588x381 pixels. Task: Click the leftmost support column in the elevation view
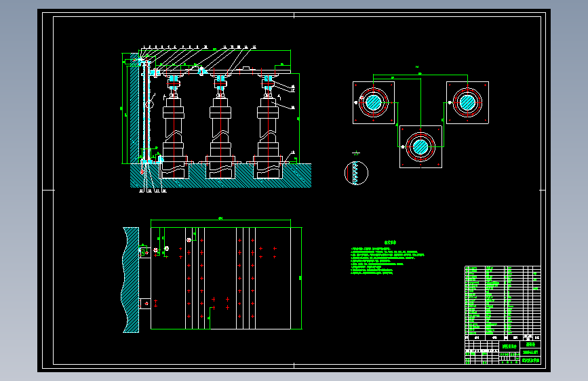[173, 127]
